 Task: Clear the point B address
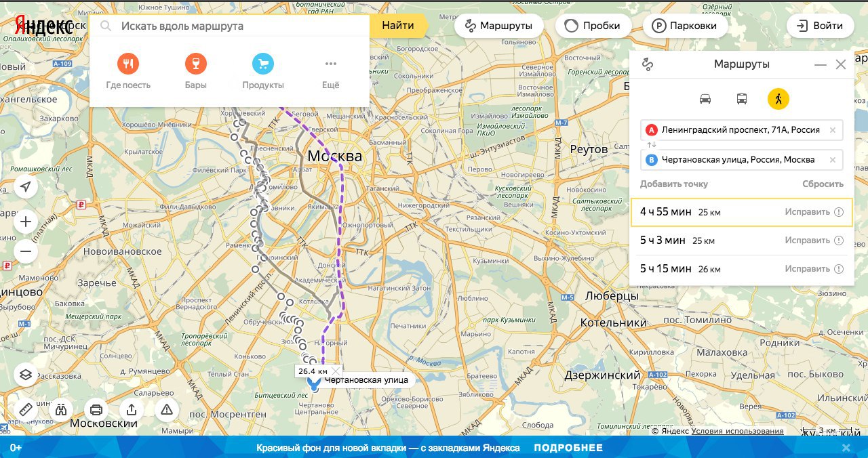(x=833, y=160)
